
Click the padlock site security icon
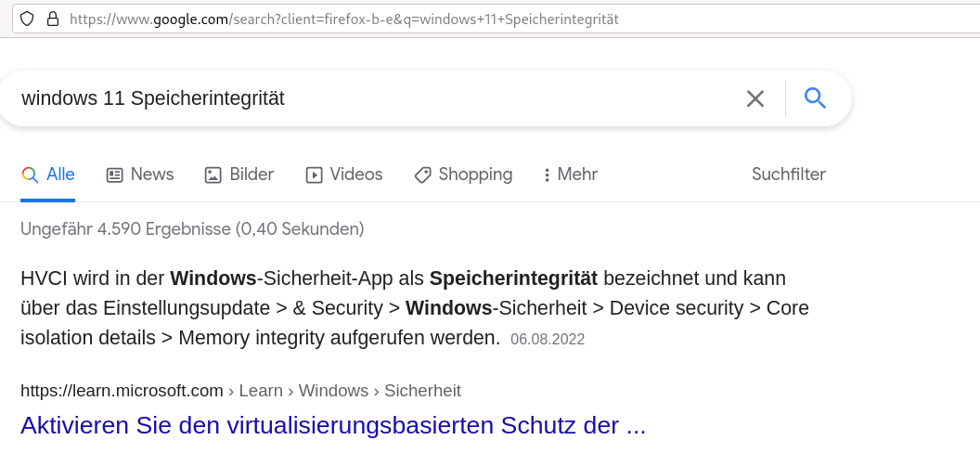coord(53,19)
